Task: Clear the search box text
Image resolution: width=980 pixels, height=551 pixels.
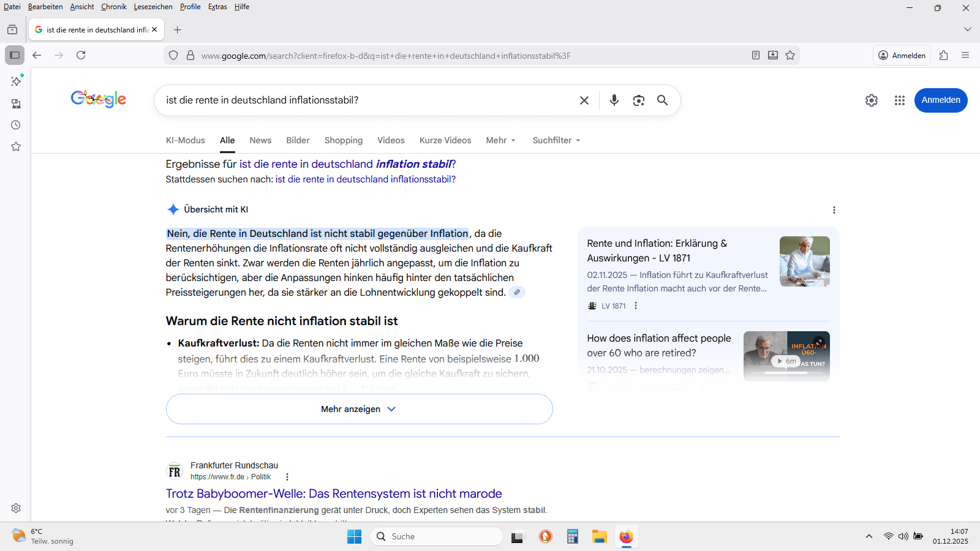Action: point(584,100)
